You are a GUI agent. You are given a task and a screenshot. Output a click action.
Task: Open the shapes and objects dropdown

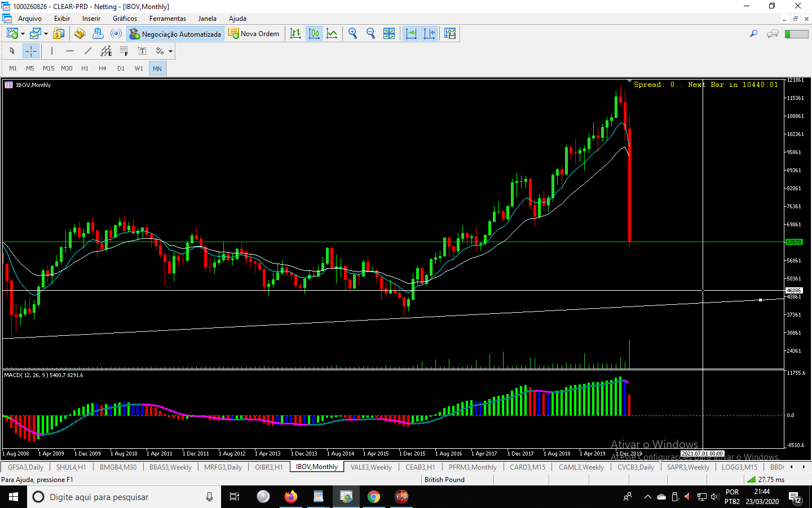(170, 51)
